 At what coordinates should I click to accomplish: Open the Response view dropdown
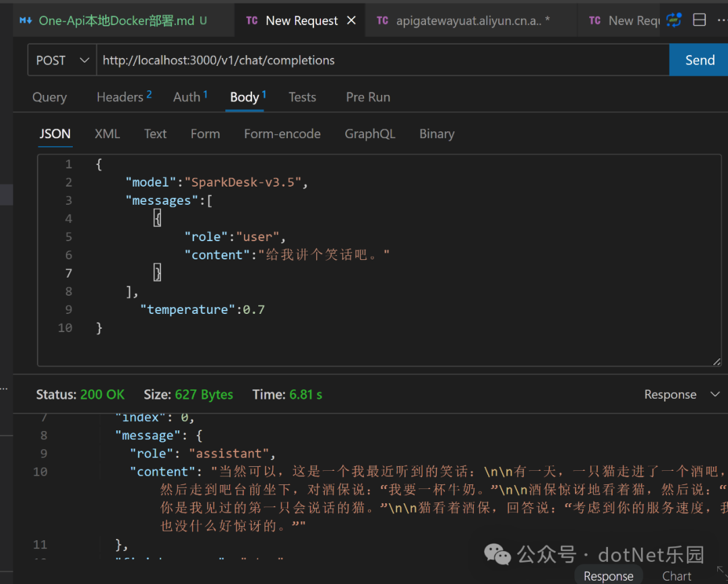pyautogui.click(x=682, y=395)
